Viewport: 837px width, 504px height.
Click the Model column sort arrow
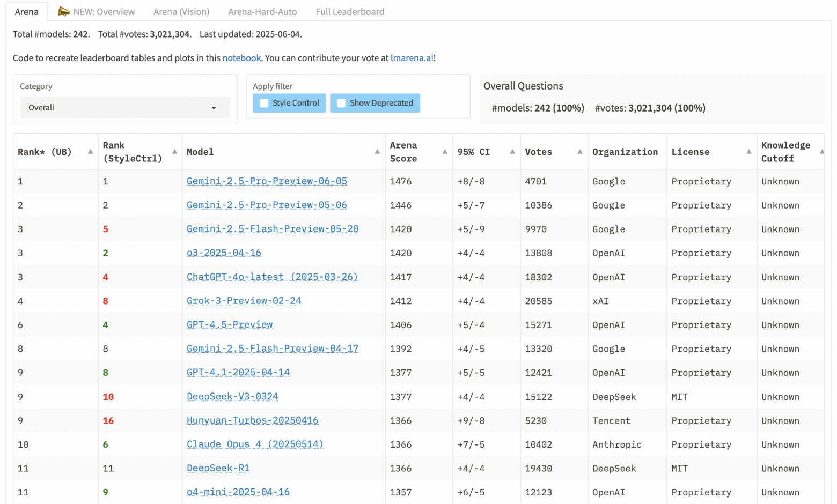377,152
